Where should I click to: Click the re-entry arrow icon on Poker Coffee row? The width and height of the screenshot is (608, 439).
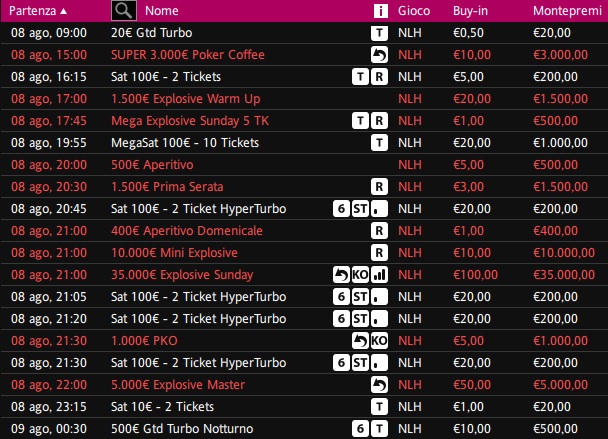click(379, 55)
